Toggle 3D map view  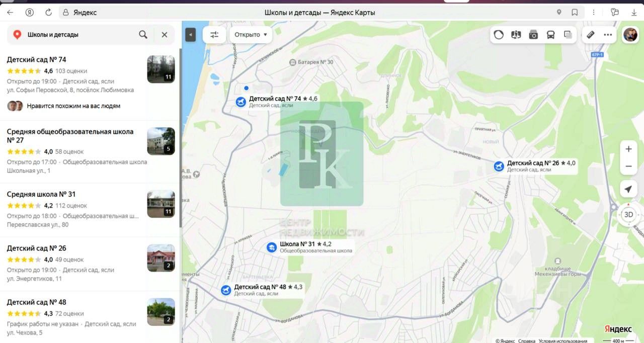pos(628,214)
